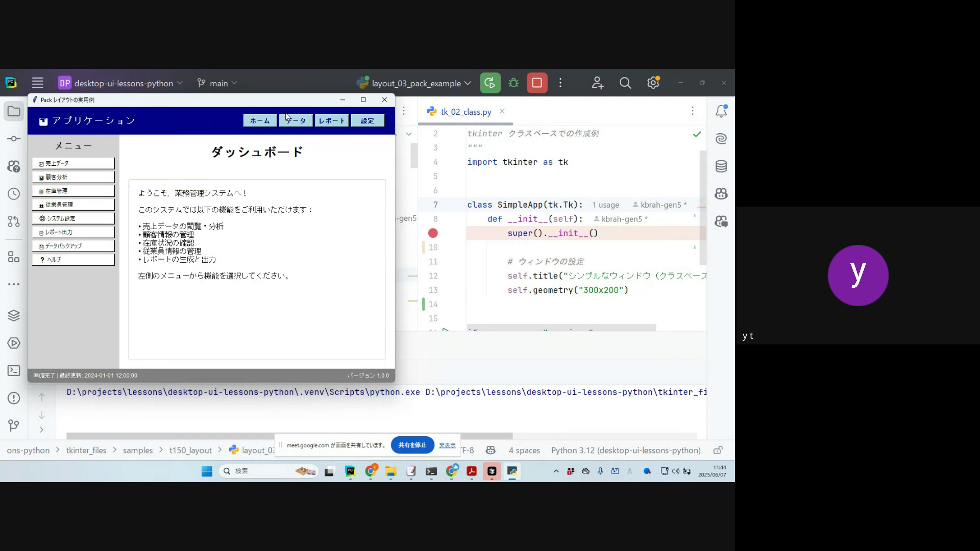Viewport: 980px width, 551px height.
Task: Open the Database tool window
Action: click(721, 166)
